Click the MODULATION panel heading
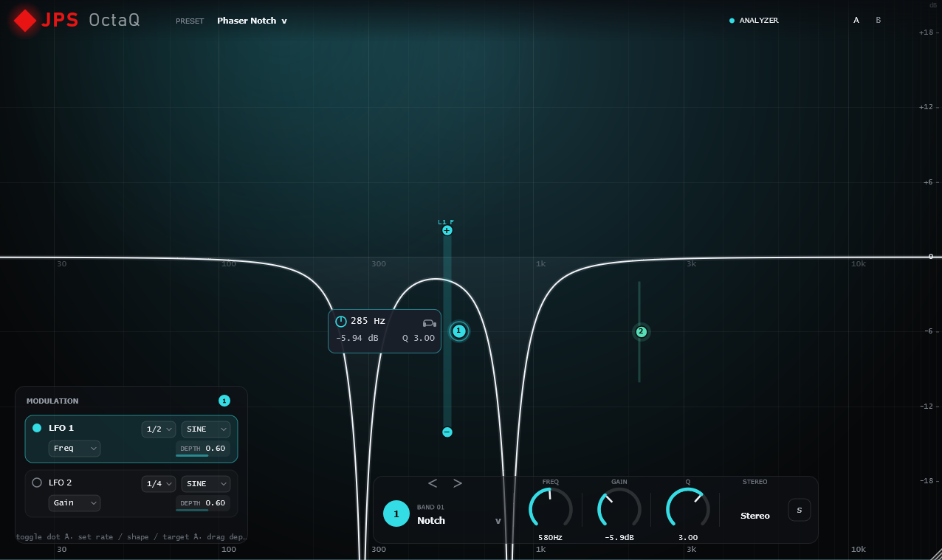942x560 pixels. click(x=52, y=401)
